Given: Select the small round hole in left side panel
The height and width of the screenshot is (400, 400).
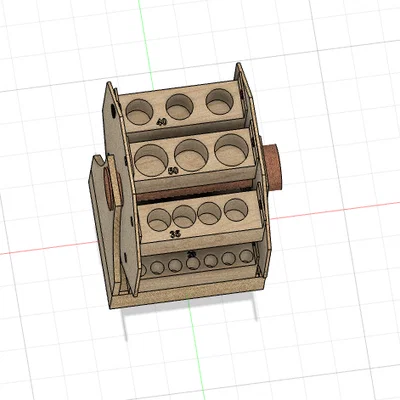Looking at the screenshot, I should [113, 111].
